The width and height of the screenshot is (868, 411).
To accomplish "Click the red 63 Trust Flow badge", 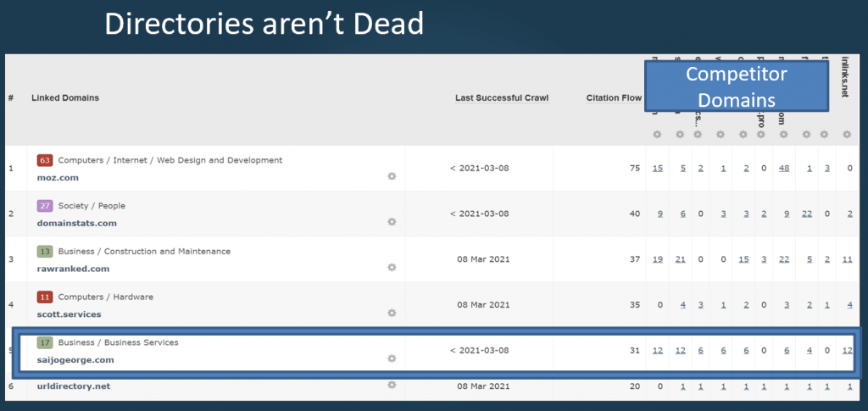I will pyautogui.click(x=45, y=160).
